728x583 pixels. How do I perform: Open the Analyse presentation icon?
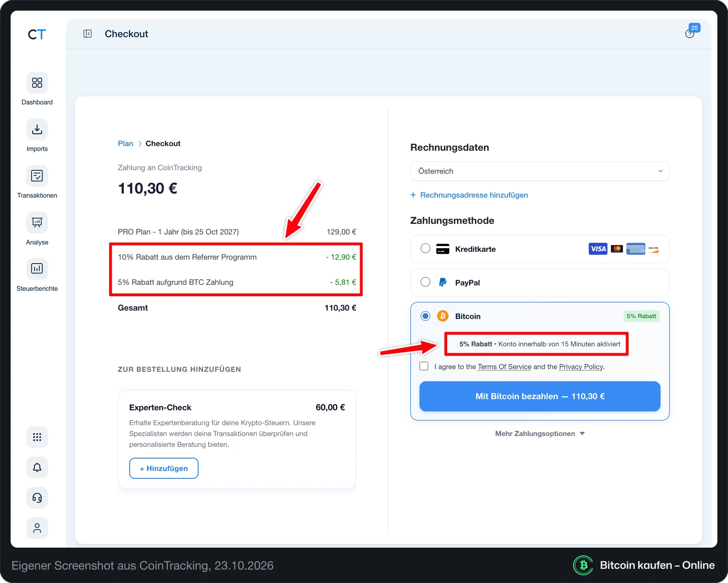37,222
